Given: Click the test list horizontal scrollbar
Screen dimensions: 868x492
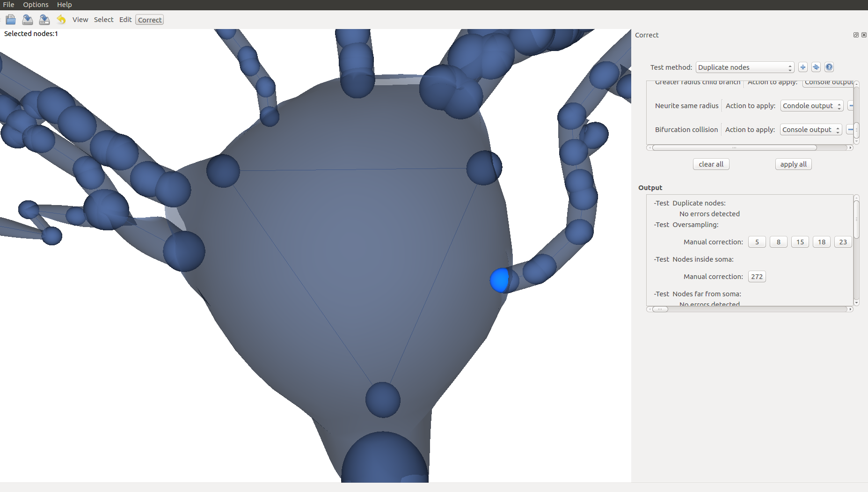Looking at the screenshot, I should (734, 148).
